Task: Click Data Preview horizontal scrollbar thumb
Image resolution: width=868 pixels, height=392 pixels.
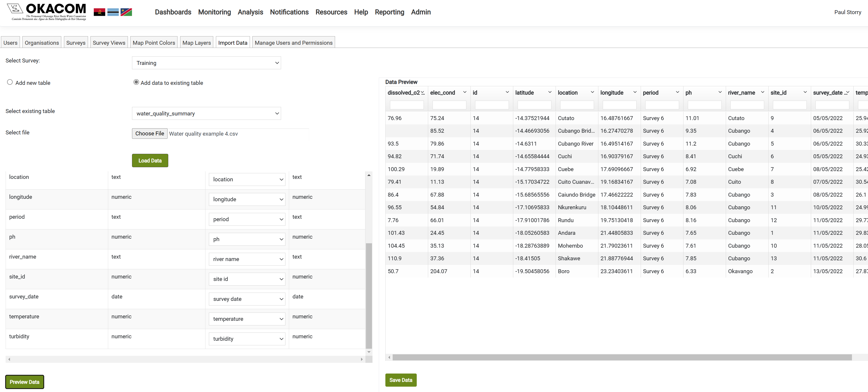Action: (x=622, y=357)
